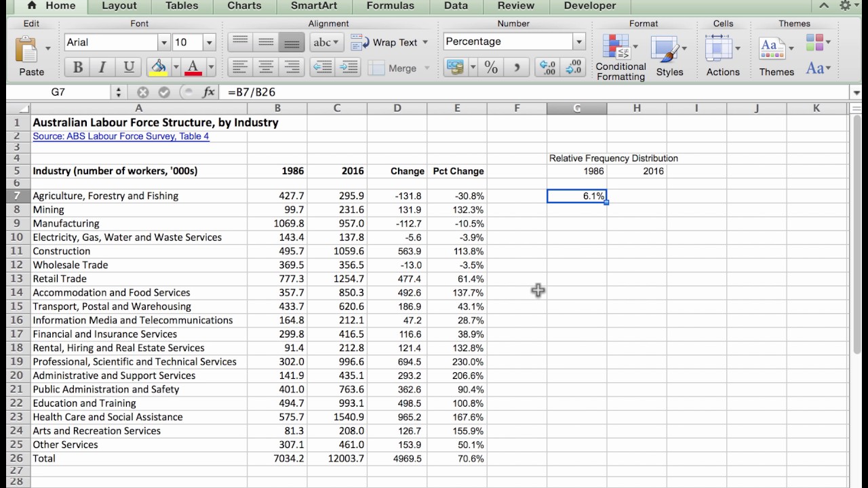This screenshot has width=868, height=488.
Task: Toggle underline formatting
Action: point(128,67)
